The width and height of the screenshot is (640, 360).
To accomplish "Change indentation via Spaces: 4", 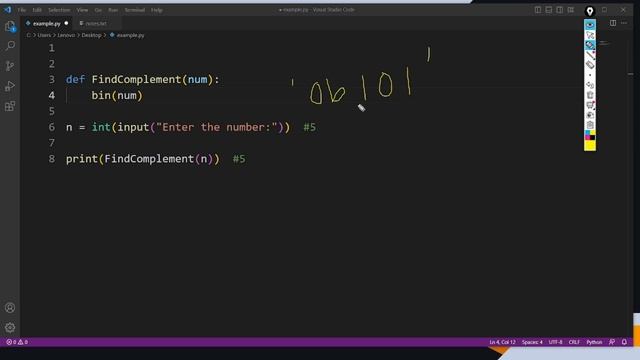I will pos(532,342).
